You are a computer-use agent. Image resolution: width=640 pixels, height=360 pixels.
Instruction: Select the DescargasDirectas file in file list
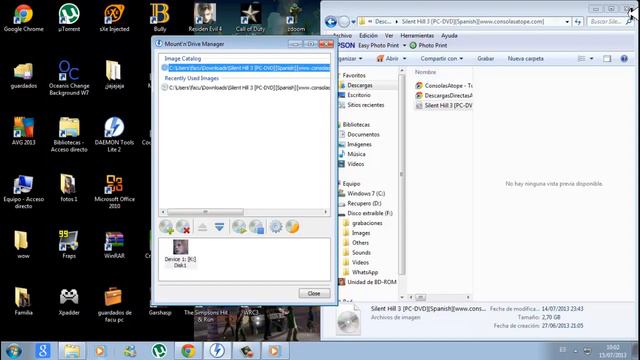(x=444, y=96)
